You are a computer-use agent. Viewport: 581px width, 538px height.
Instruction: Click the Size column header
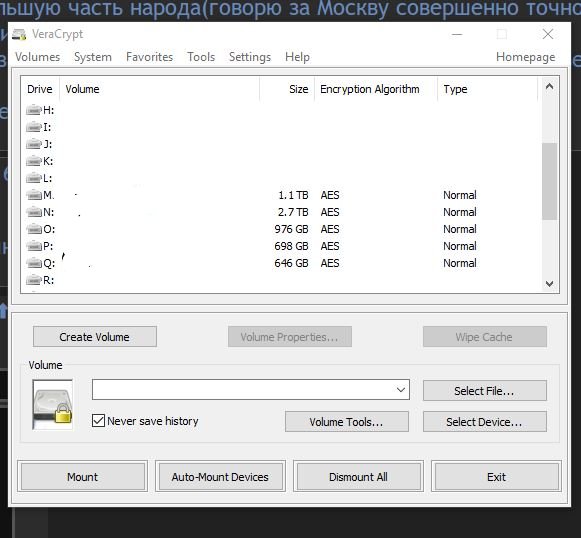287,89
